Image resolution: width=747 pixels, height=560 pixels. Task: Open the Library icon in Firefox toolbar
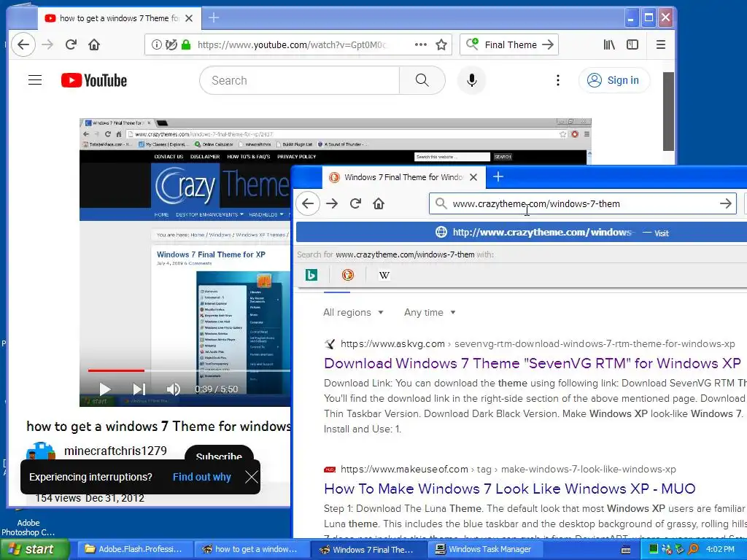[x=609, y=44]
